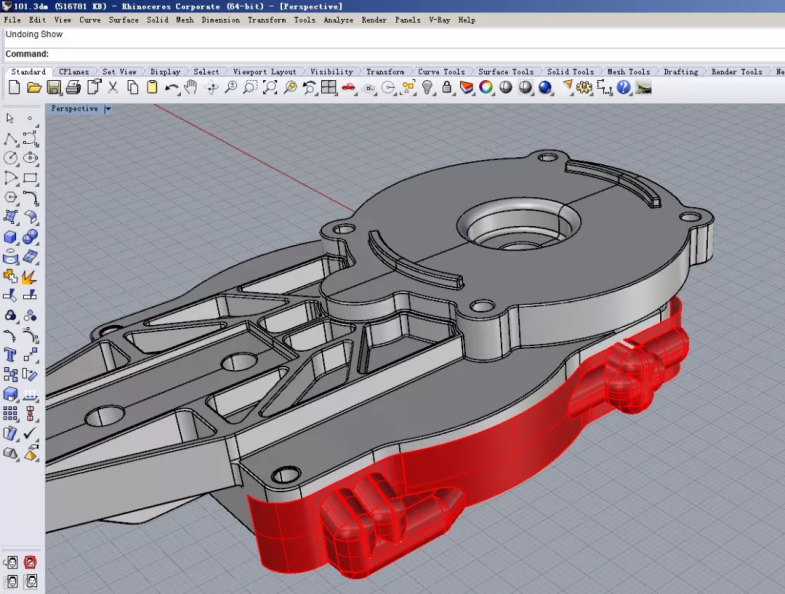Select the Pan hand tool
This screenshot has width=785, height=594.
[191, 88]
